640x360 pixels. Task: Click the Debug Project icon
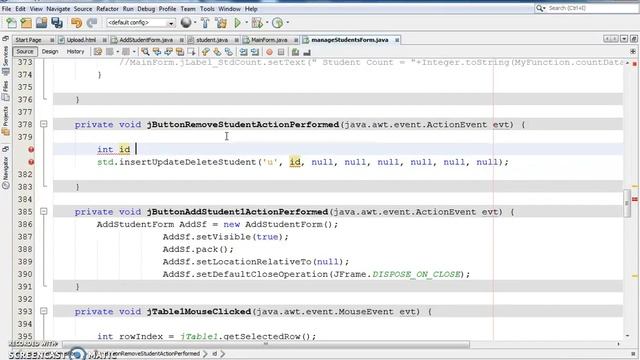coord(257,23)
